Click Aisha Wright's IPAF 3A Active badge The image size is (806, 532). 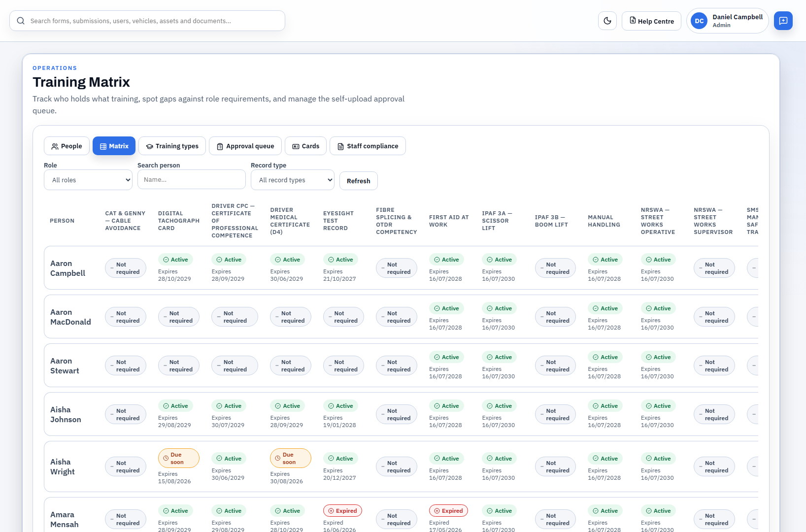pos(499,459)
